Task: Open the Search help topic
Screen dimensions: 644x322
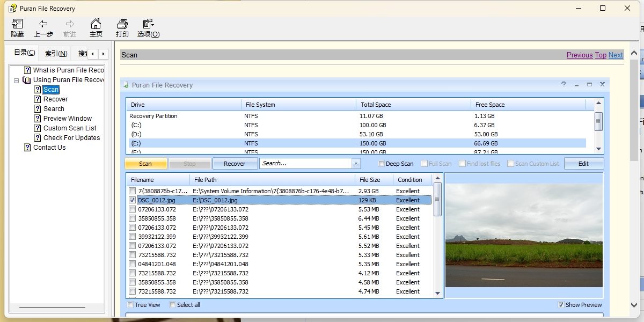Action: tap(54, 109)
